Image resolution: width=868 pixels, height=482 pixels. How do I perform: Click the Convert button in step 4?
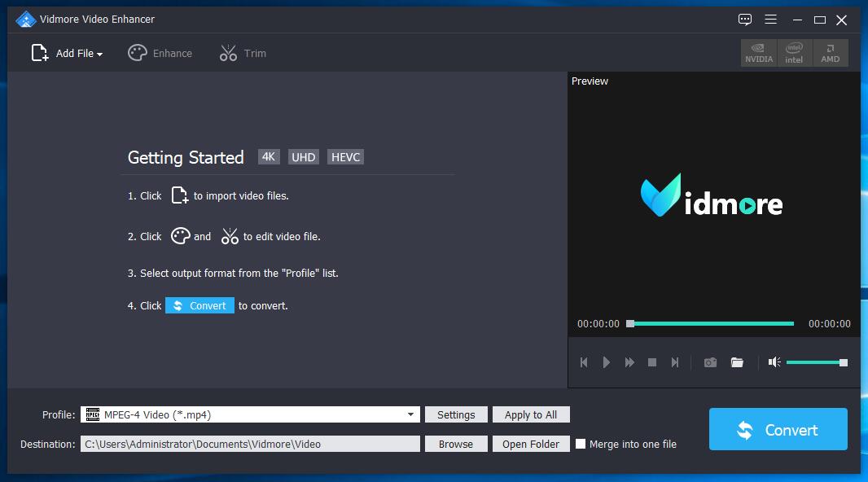(199, 305)
